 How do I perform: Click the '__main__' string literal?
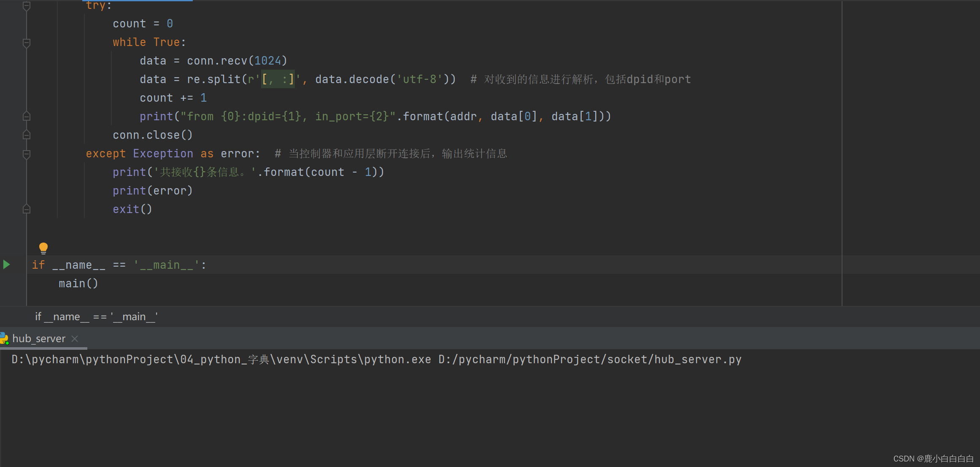coord(167,265)
